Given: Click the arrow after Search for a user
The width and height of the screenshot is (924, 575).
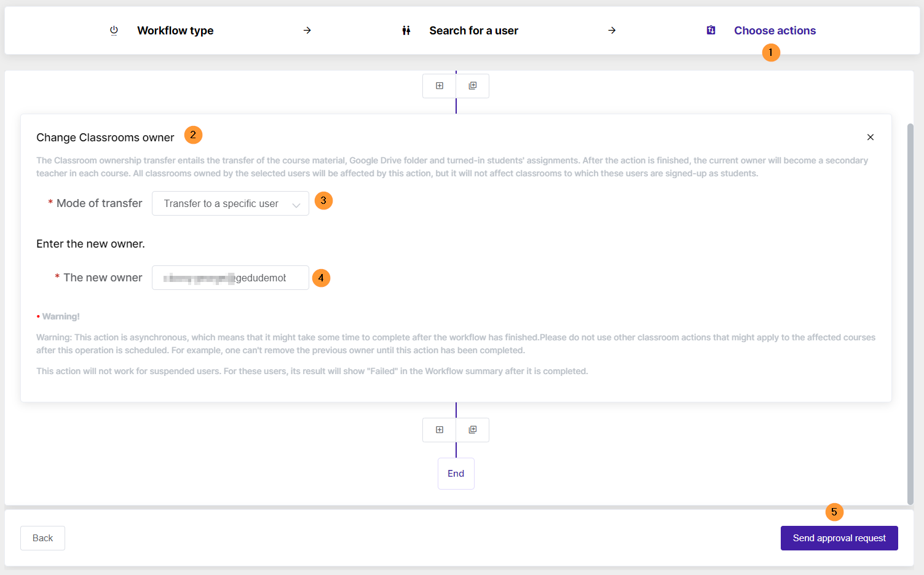Looking at the screenshot, I should [x=612, y=30].
